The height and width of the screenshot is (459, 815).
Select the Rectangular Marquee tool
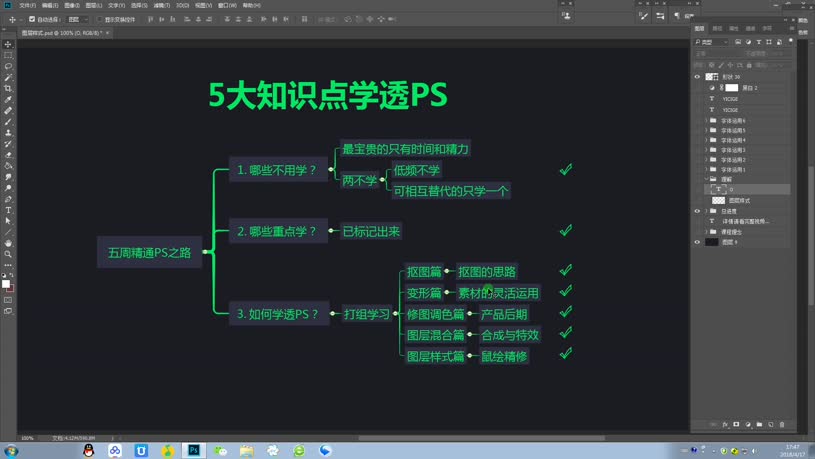[x=8, y=55]
